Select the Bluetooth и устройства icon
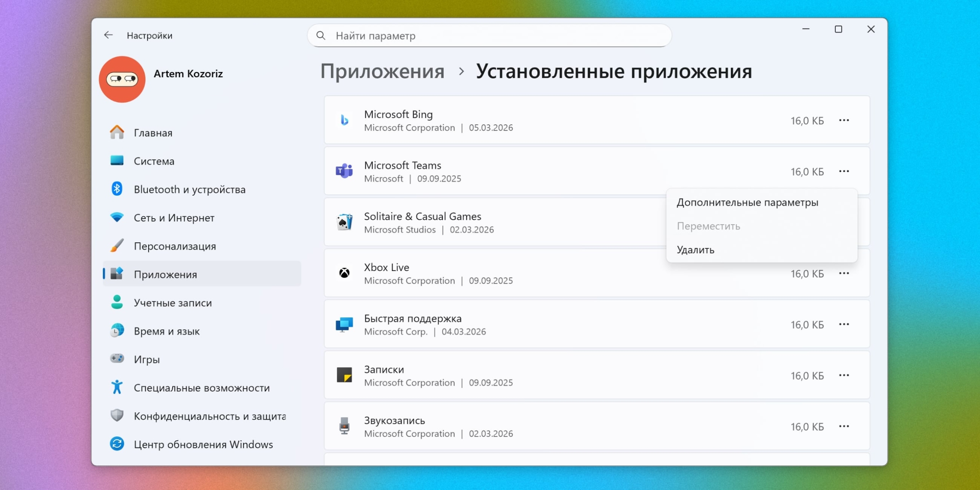This screenshot has height=490, width=980. [x=117, y=189]
